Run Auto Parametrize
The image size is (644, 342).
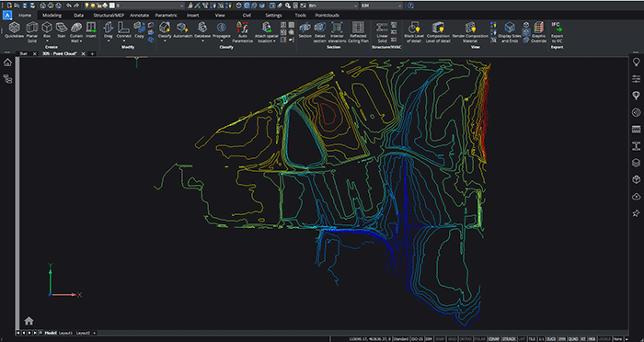coord(242,32)
